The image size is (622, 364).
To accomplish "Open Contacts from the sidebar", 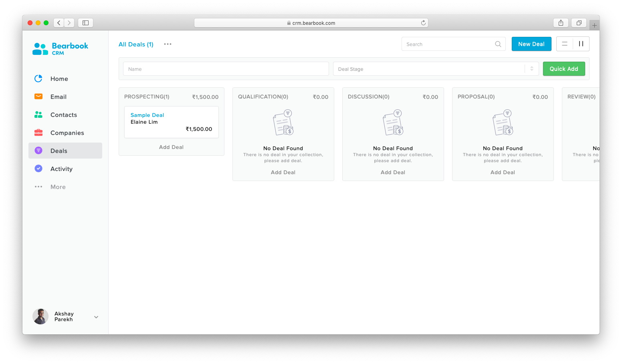I will pos(65,115).
